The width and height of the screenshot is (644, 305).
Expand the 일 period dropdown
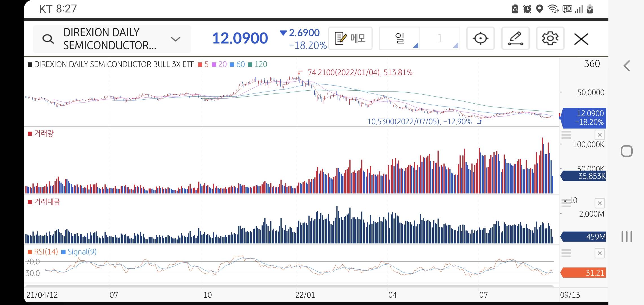coord(400,38)
